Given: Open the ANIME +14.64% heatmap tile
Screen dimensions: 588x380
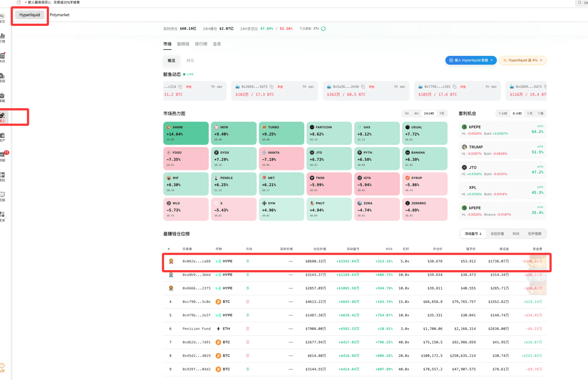Looking at the screenshot, I should coord(186,133).
